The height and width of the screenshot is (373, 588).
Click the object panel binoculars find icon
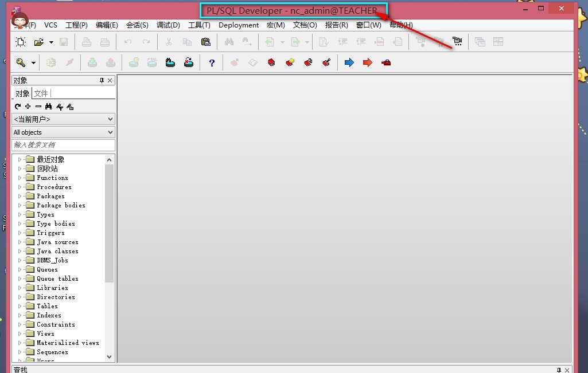[48, 107]
